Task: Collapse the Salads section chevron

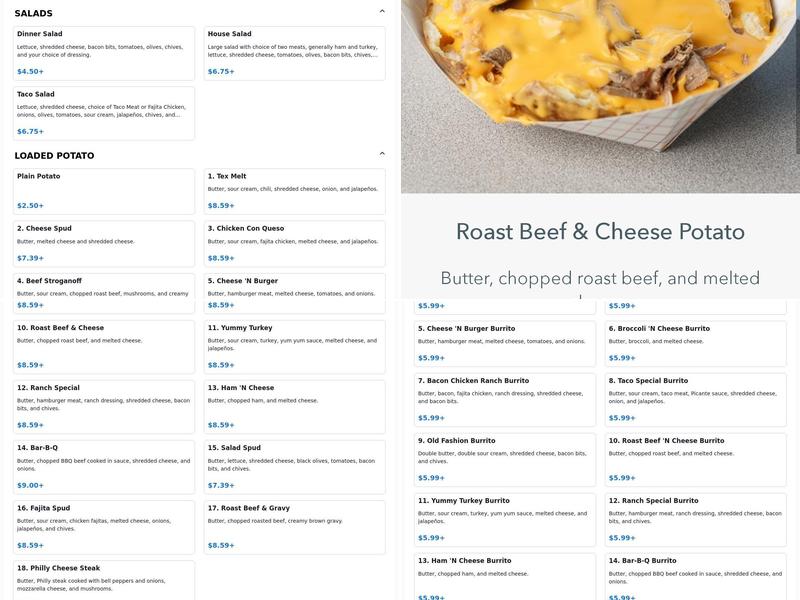Action: [x=382, y=12]
